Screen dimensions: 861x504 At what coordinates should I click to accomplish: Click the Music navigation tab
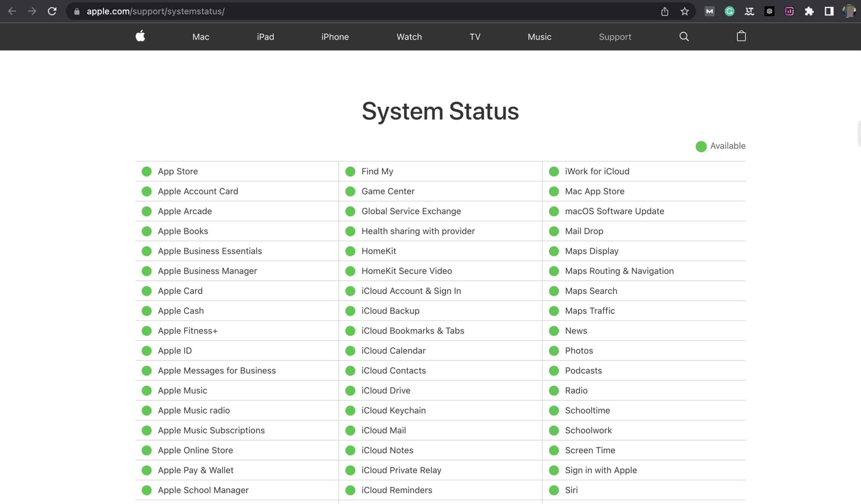click(539, 37)
